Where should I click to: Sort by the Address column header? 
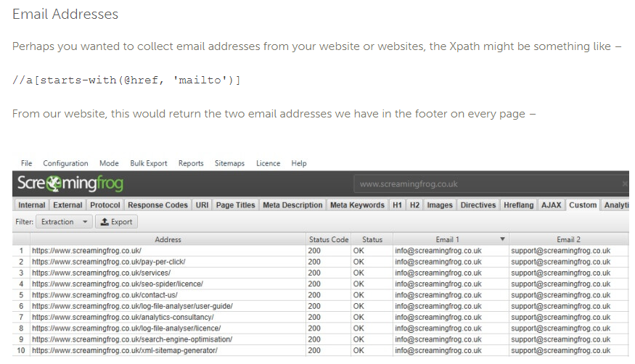point(168,239)
